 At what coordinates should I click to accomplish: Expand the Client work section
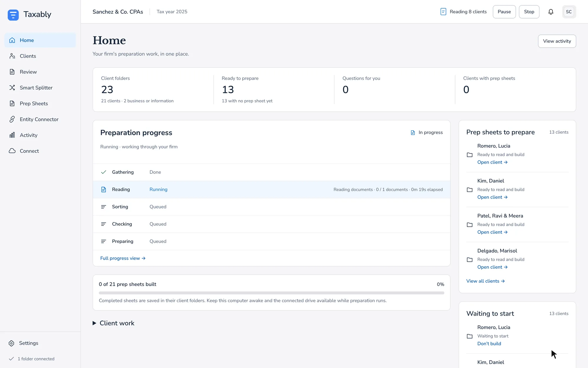tap(113, 323)
